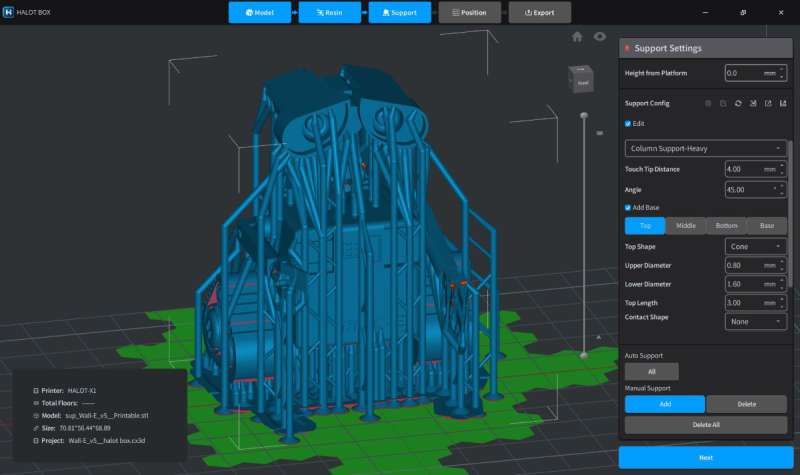The image size is (800, 475).
Task: Click the last icon in Support Config row
Action: (x=783, y=104)
